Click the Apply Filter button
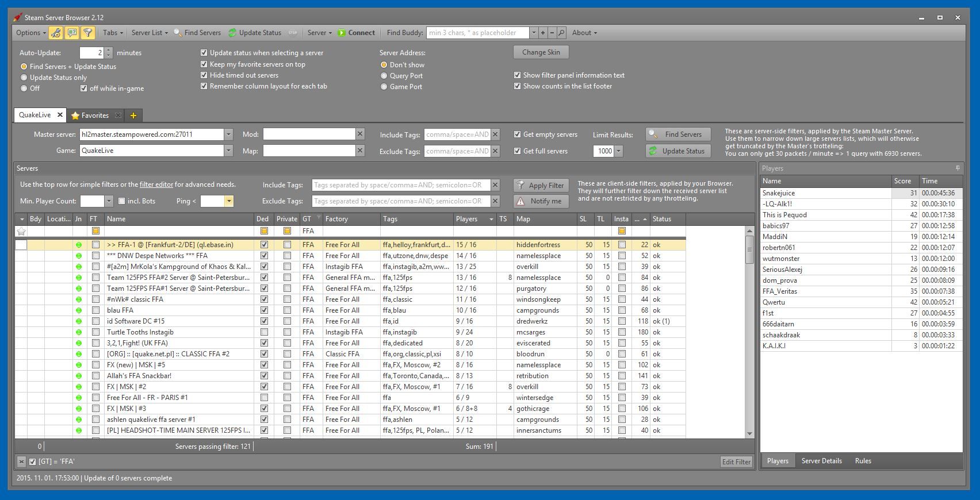 coord(541,186)
